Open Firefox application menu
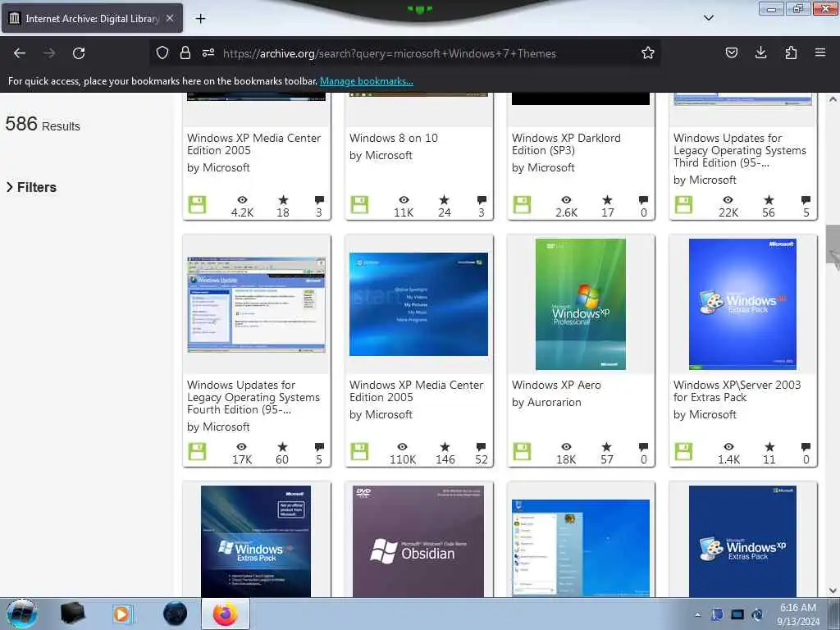 pos(820,52)
